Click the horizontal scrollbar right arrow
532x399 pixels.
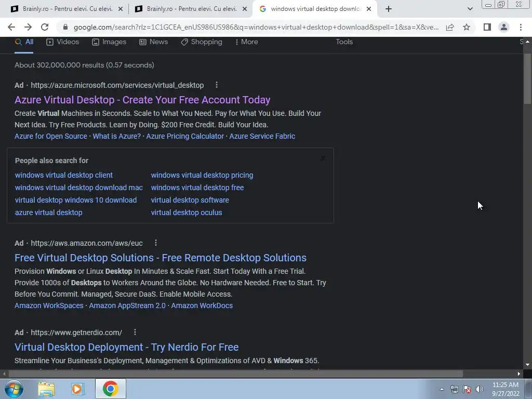tap(519, 374)
